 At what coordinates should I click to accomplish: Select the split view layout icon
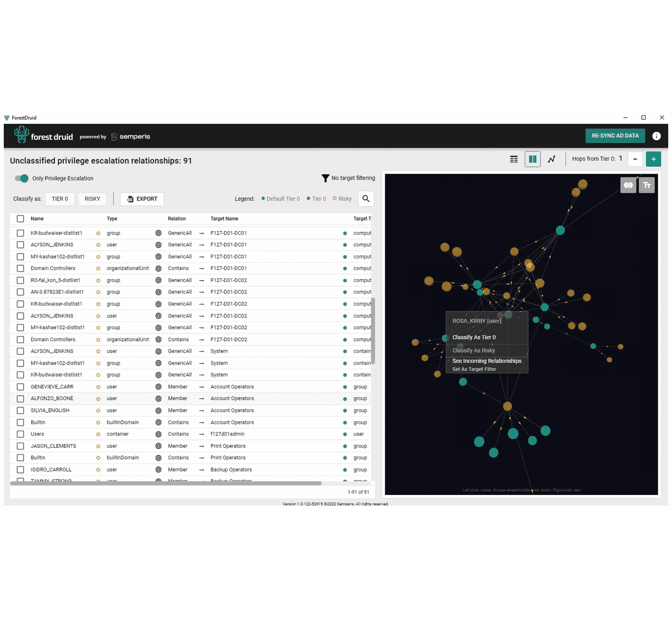click(x=532, y=159)
